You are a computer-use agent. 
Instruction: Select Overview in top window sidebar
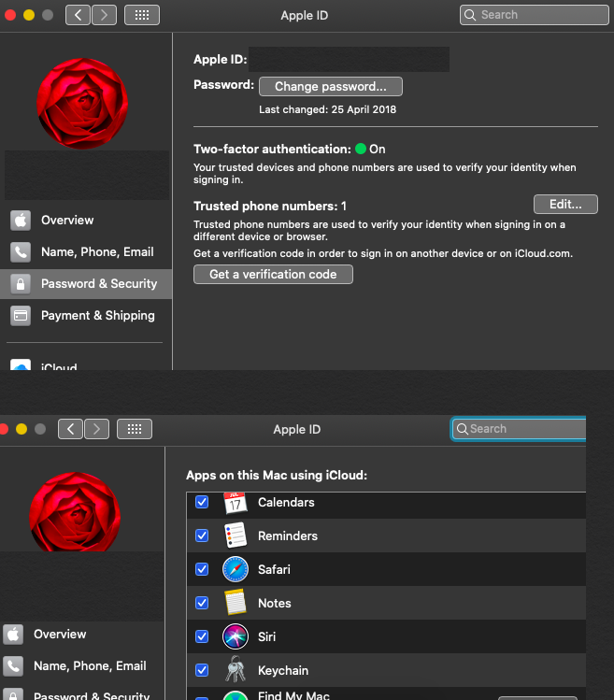pyautogui.click(x=86, y=220)
